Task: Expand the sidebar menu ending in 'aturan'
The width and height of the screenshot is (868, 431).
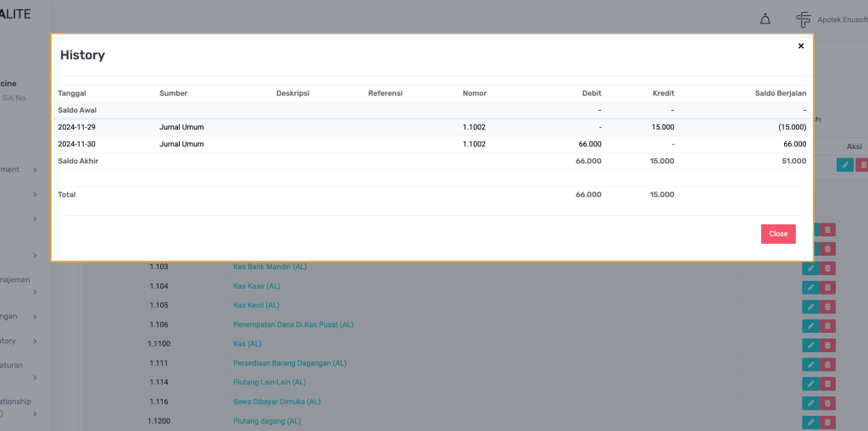Action: [35, 378]
